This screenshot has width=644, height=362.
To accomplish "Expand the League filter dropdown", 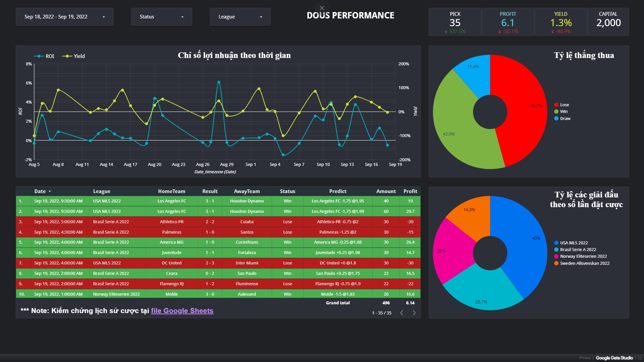I will [240, 17].
